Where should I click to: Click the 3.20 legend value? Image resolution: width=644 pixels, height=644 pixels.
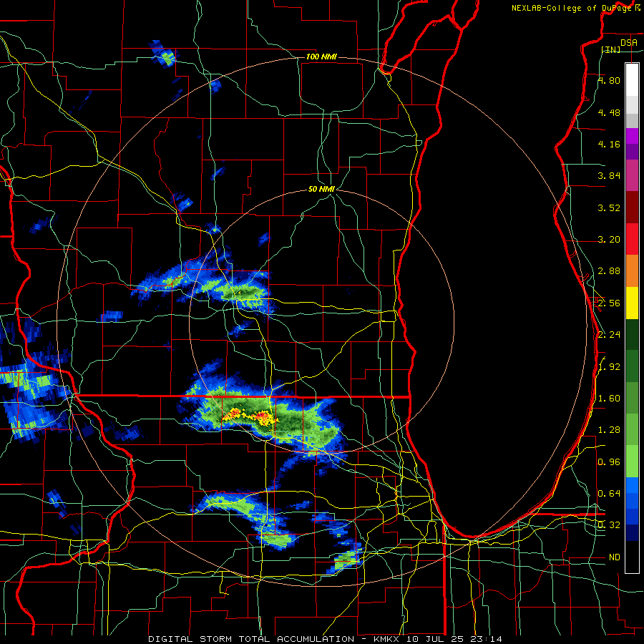click(x=609, y=240)
